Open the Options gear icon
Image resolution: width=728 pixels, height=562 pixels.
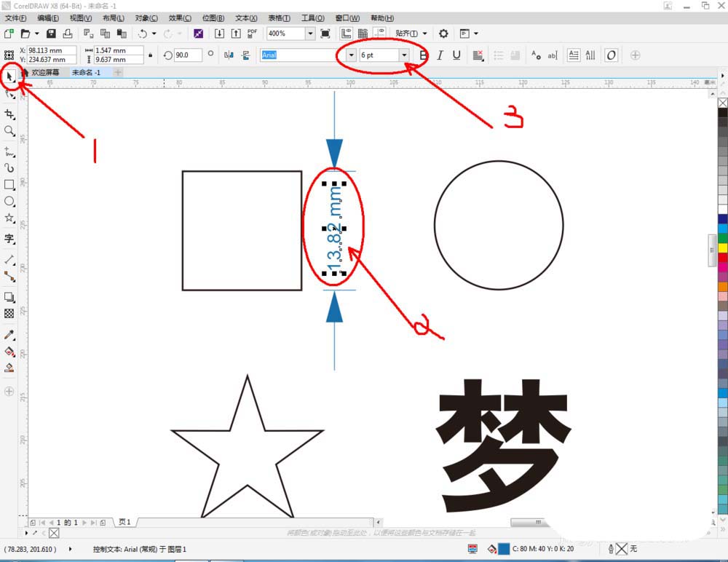[x=443, y=33]
